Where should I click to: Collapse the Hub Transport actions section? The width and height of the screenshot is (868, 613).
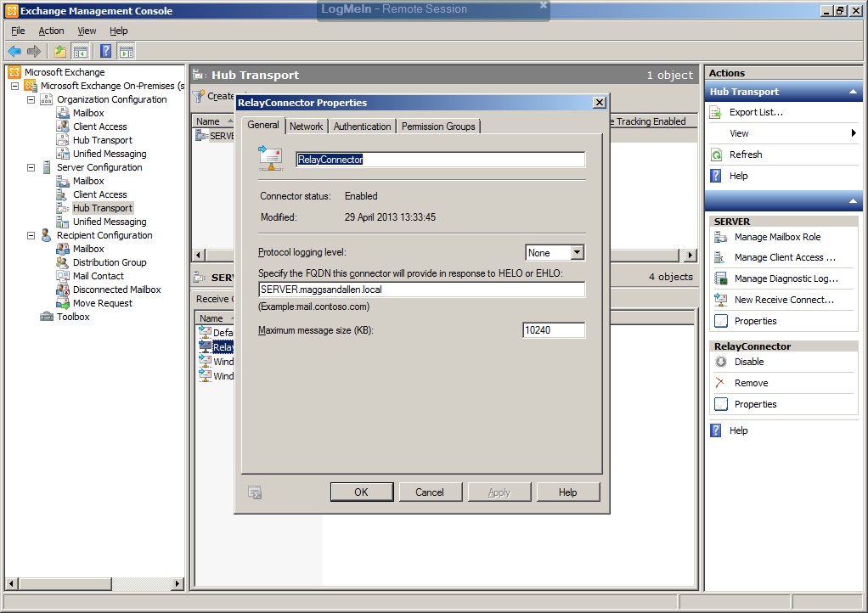tap(853, 92)
